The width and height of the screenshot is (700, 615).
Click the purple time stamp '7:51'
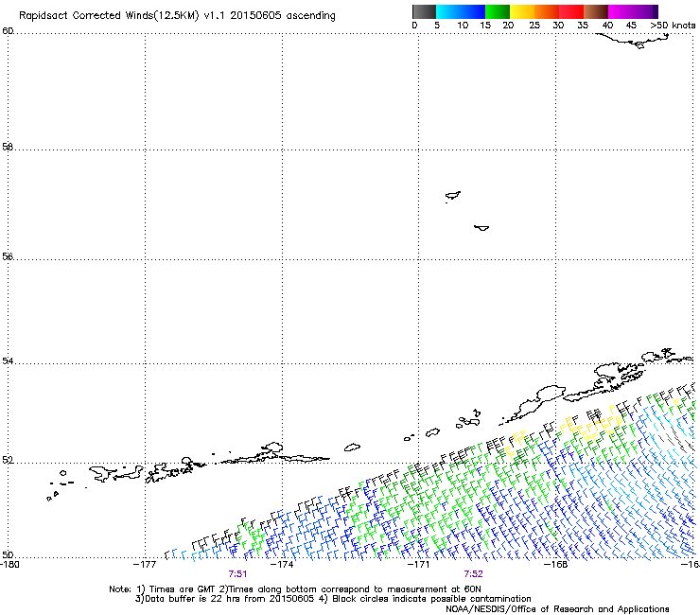[x=237, y=574]
